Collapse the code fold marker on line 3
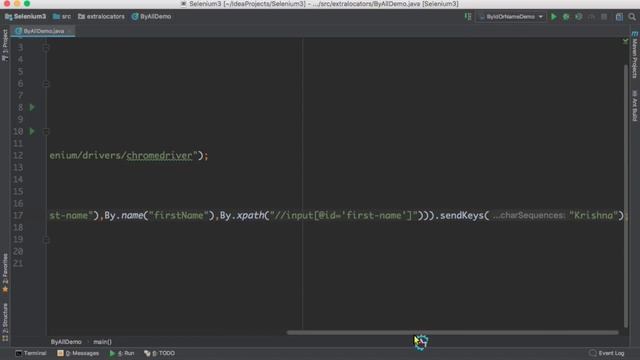The height and width of the screenshot is (360, 640). click(46, 48)
